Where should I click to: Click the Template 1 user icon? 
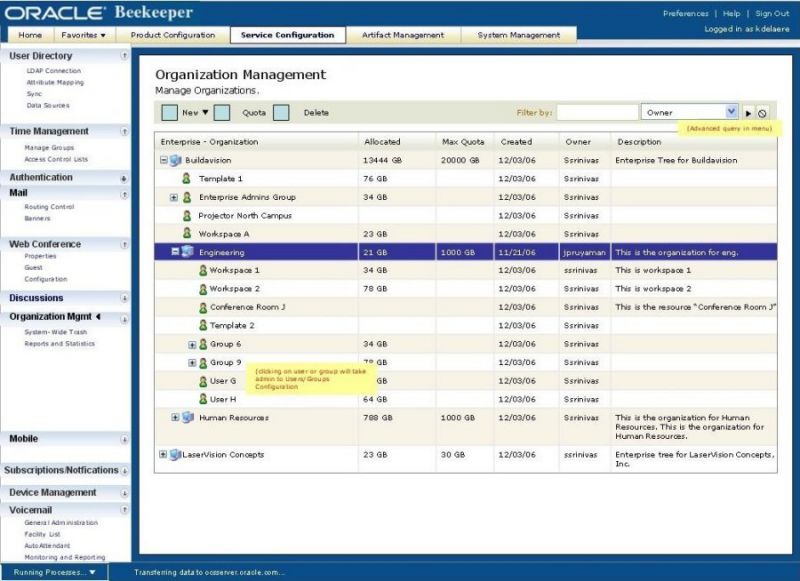tap(186, 179)
